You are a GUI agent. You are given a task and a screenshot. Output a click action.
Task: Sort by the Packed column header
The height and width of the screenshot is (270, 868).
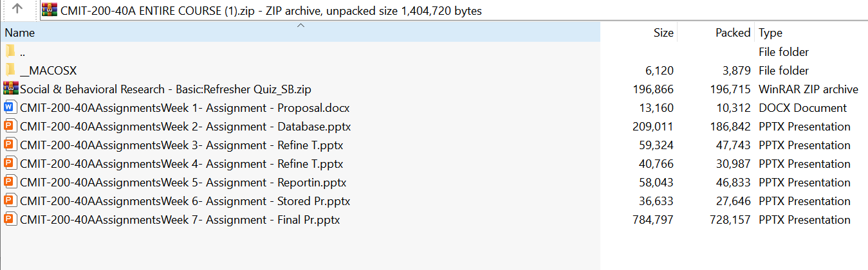[732, 33]
